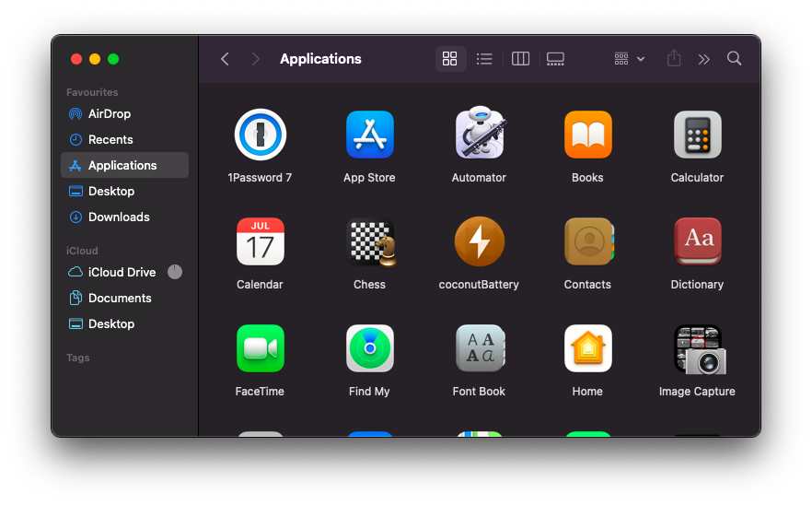The height and width of the screenshot is (505, 812).
Task: Minimize the window with yellow button
Action: point(95,59)
